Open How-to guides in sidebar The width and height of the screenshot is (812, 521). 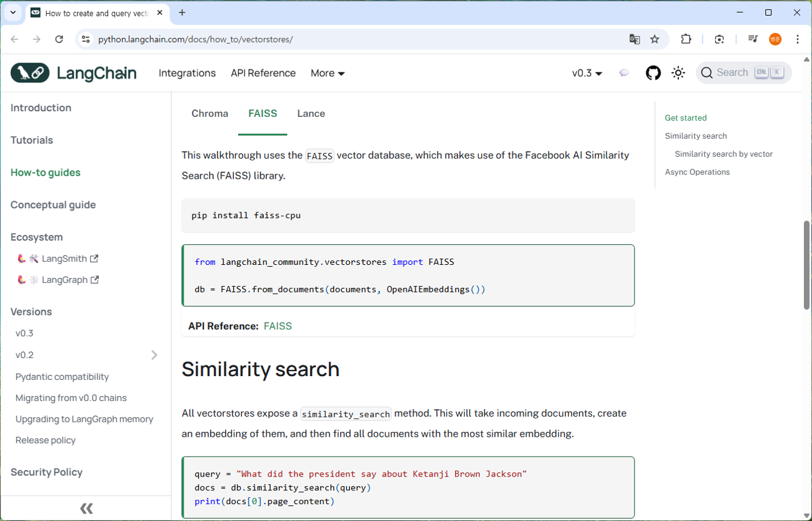click(x=46, y=172)
